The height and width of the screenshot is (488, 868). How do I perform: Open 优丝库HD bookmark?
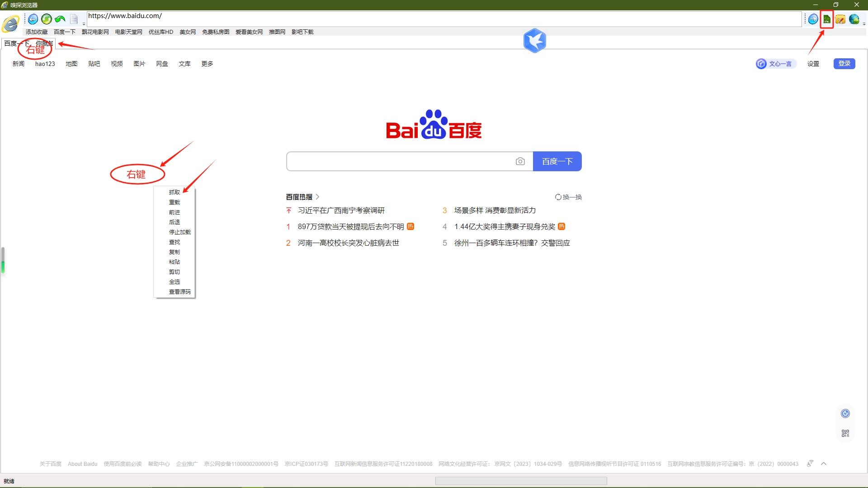pyautogui.click(x=161, y=32)
